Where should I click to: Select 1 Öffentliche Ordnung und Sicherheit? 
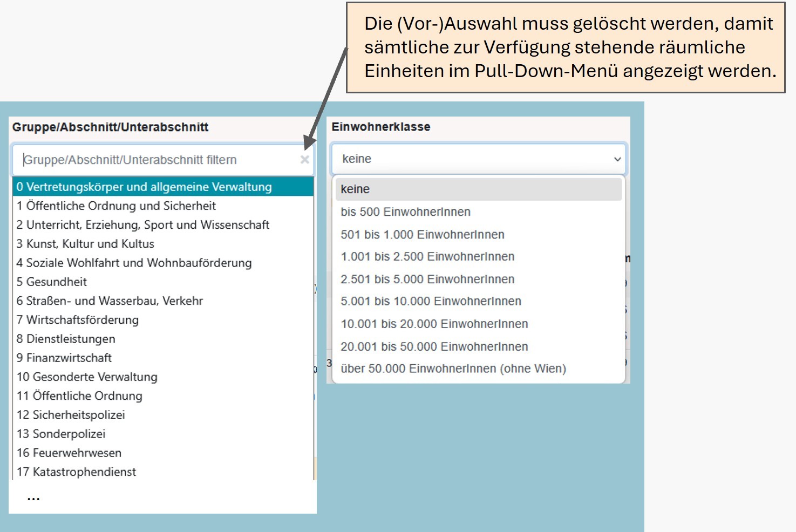(116, 206)
